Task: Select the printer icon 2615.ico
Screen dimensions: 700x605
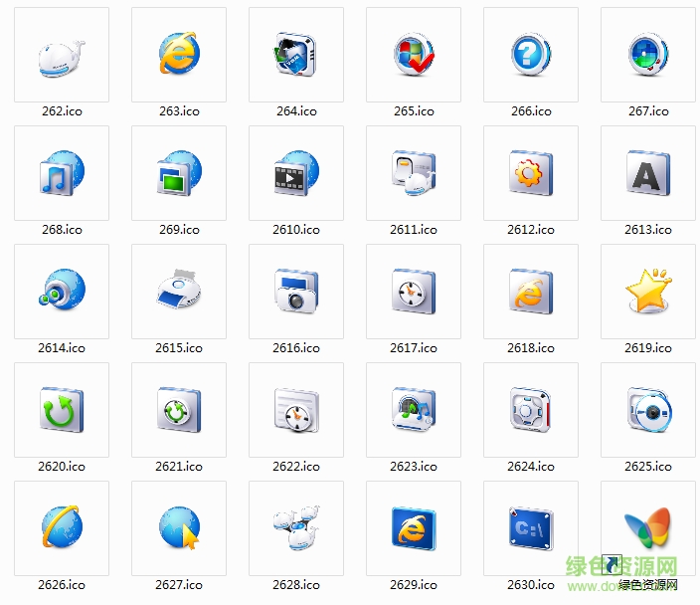Action: [x=179, y=292]
